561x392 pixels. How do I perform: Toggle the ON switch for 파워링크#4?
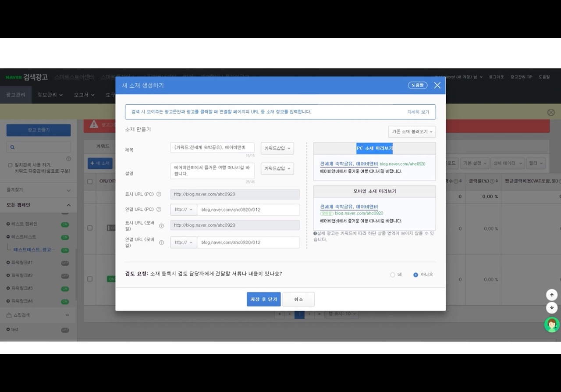(65, 302)
